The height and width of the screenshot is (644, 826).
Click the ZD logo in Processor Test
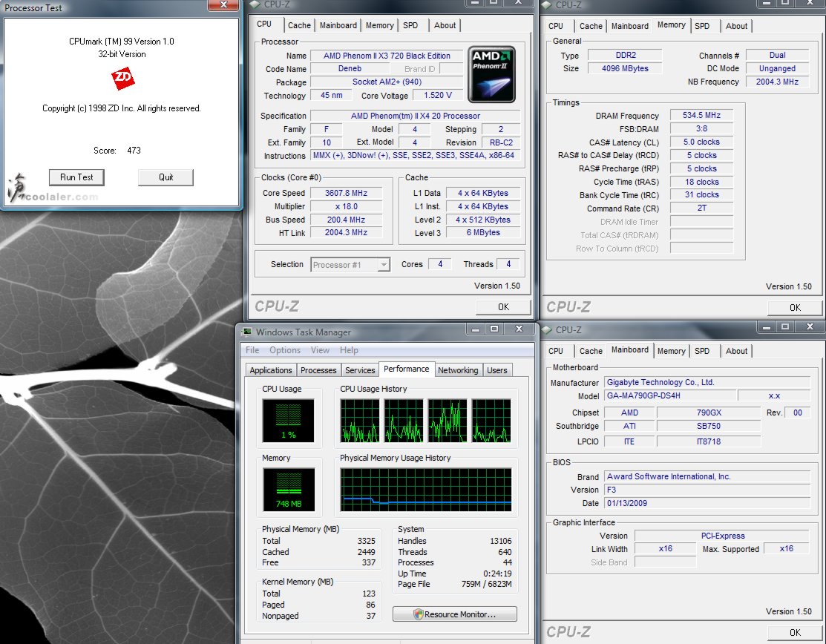(123, 79)
